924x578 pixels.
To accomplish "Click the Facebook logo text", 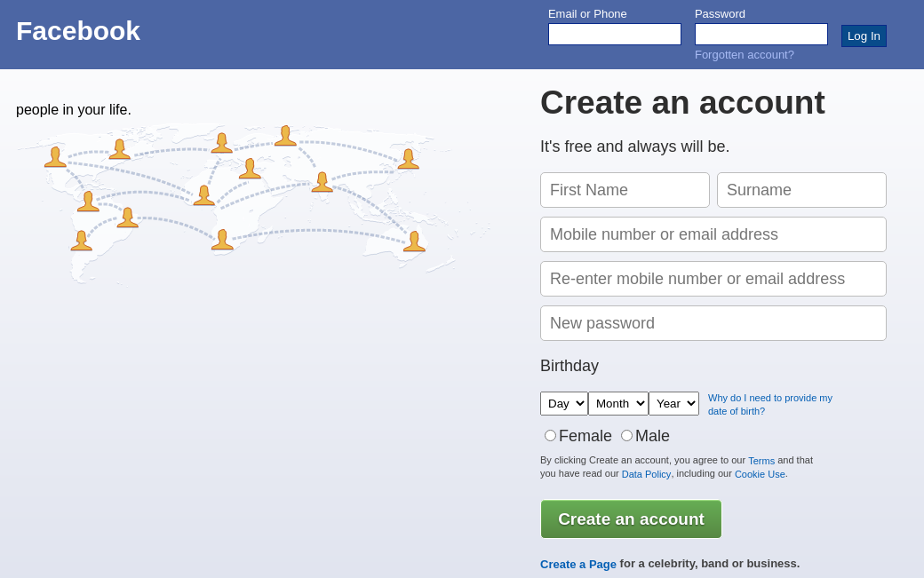I will pos(78,31).
